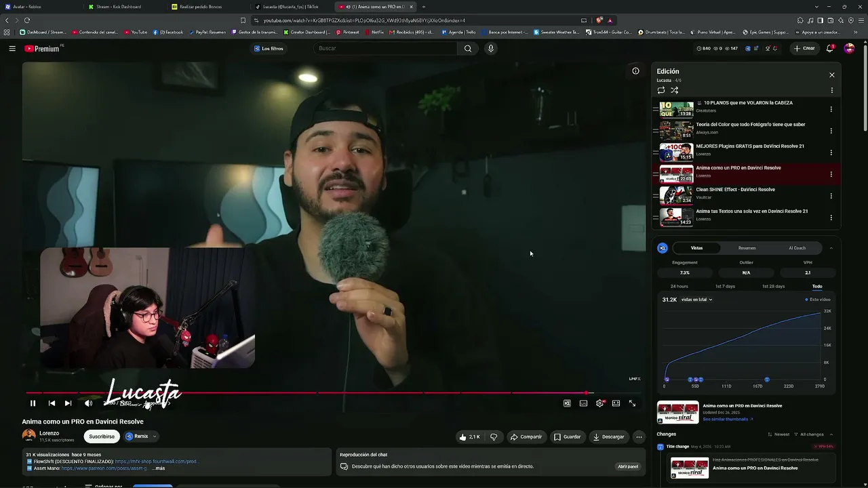Image resolution: width=868 pixels, height=488 pixels.
Task: Toggle playlist loop
Action: [x=661, y=90]
